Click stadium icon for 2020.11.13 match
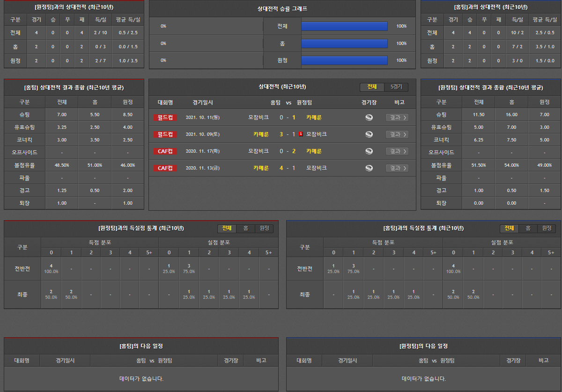Screen dimensions: 562x392 pyautogui.click(x=369, y=168)
